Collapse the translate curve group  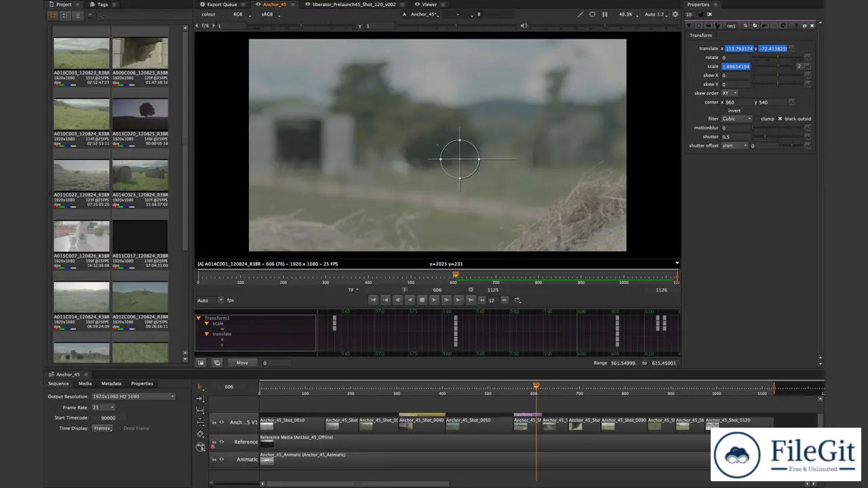point(207,334)
